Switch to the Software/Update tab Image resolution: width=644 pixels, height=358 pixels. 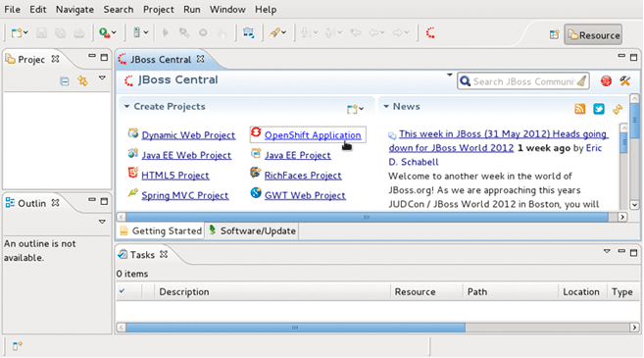pyautogui.click(x=252, y=230)
